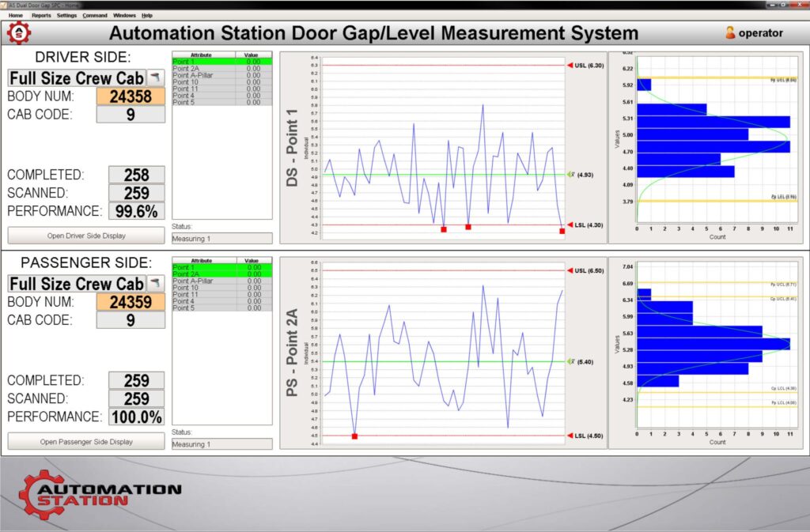Click the green mean (4.93) marker
This screenshot has width=810, height=532.
[570, 175]
